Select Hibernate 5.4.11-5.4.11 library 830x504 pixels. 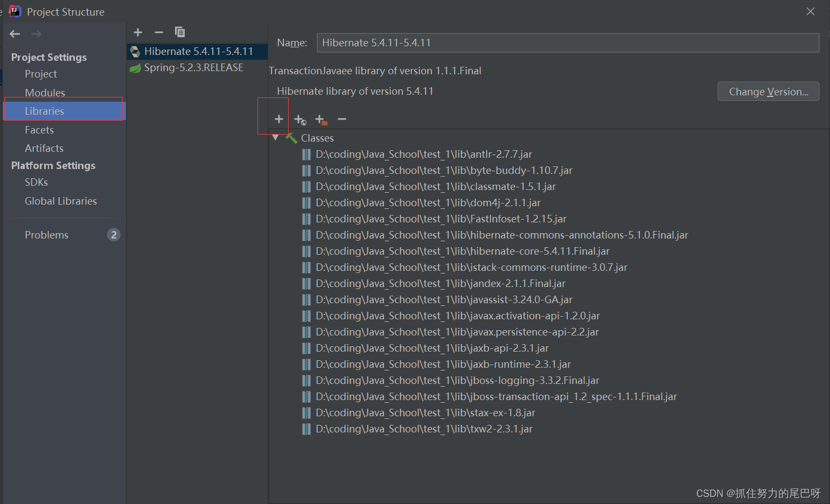click(x=198, y=51)
